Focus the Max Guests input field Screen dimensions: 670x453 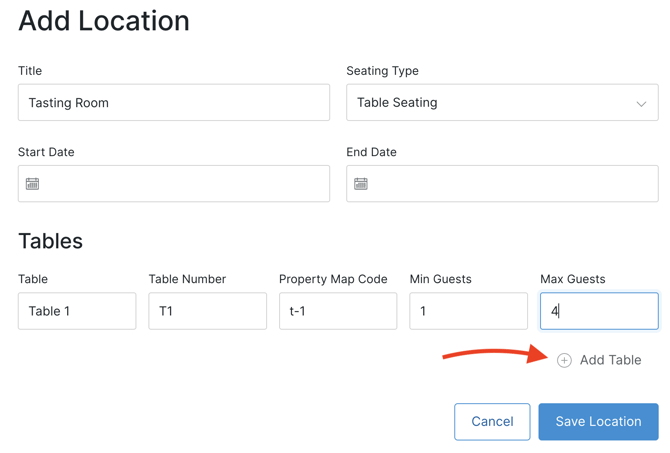click(599, 311)
